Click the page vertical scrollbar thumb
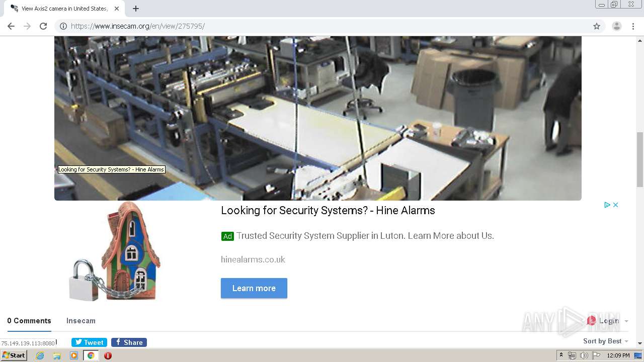Viewport: 644px width, 362px height. 640,159
